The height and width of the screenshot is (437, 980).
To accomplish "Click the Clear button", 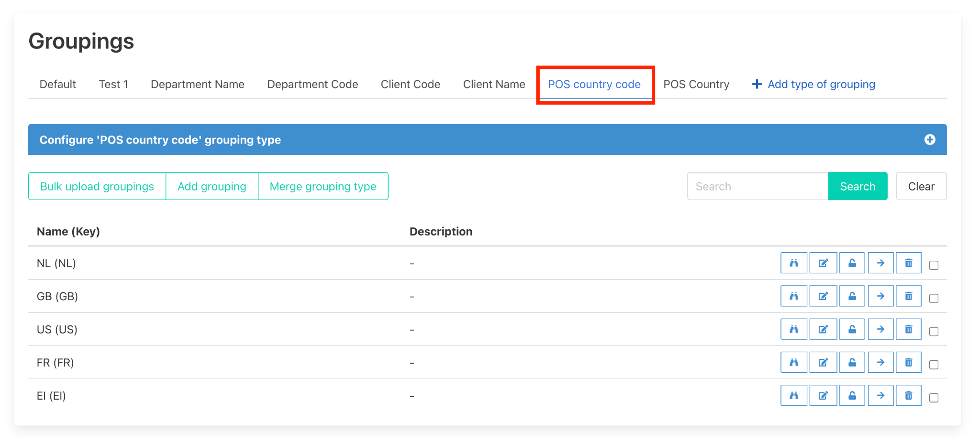I will click(x=921, y=186).
